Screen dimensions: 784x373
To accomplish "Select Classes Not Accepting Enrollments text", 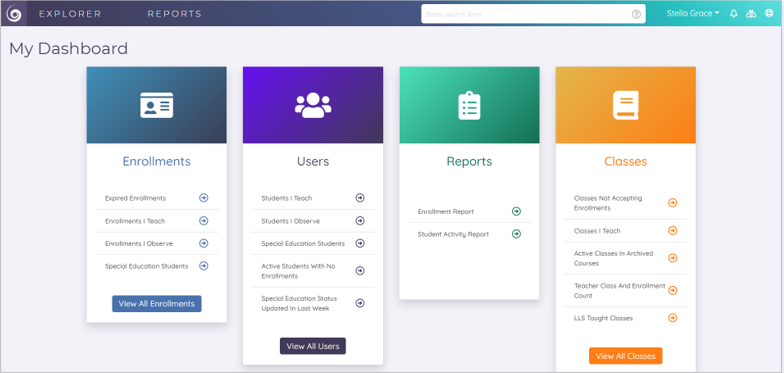I will 608,203.
